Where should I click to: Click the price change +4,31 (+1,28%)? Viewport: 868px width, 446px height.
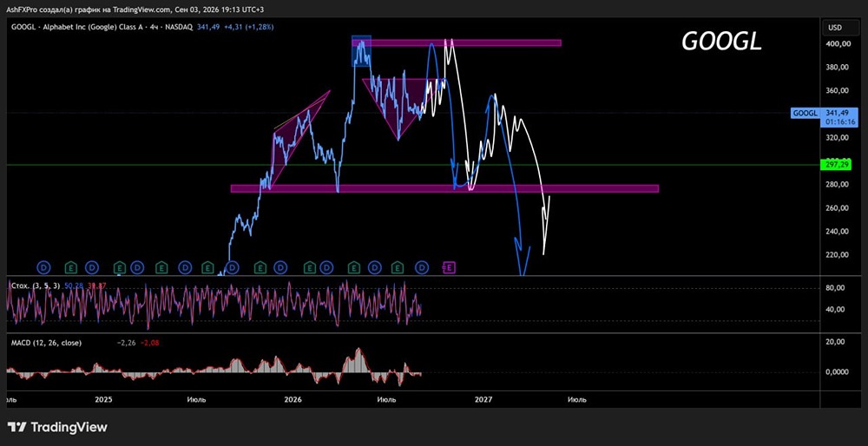coord(248,27)
